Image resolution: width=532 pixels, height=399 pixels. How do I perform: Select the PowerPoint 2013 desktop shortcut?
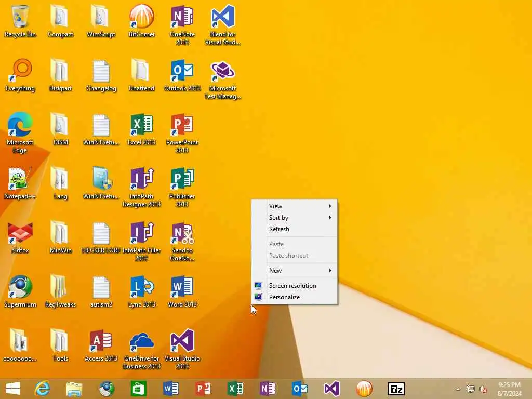tap(182, 133)
